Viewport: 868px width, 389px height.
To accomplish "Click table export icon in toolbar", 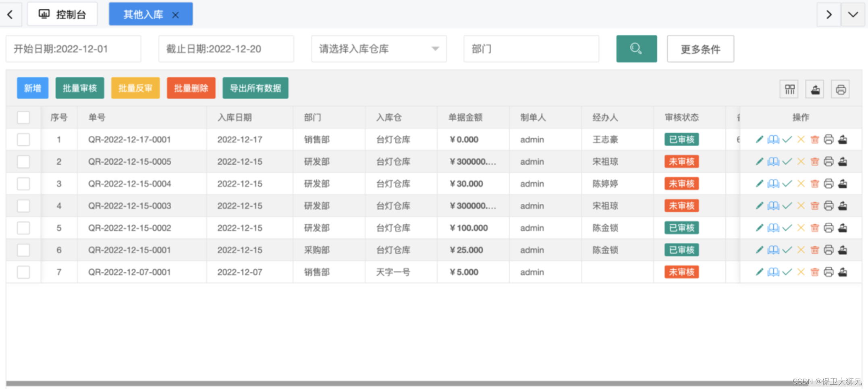I will tap(815, 89).
